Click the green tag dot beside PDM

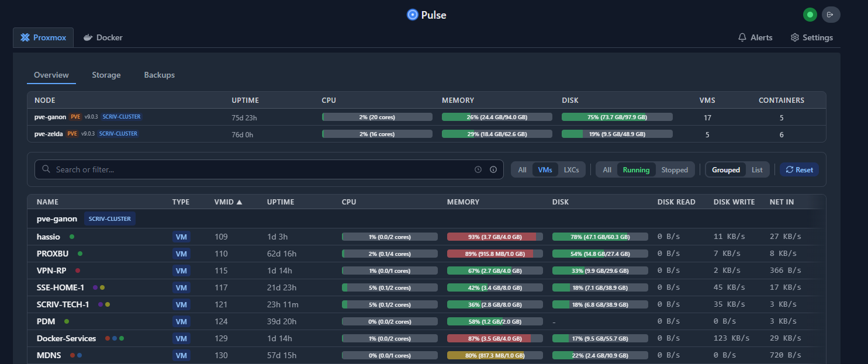point(67,321)
